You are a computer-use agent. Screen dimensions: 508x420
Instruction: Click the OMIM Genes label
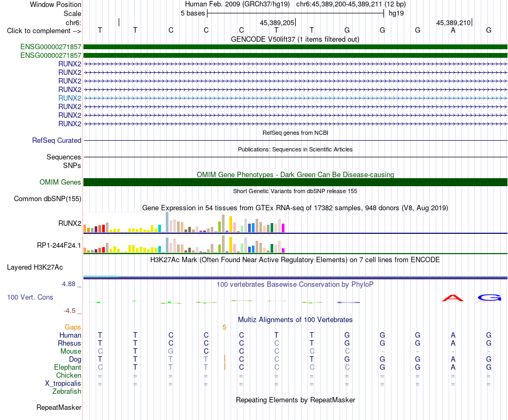point(60,182)
